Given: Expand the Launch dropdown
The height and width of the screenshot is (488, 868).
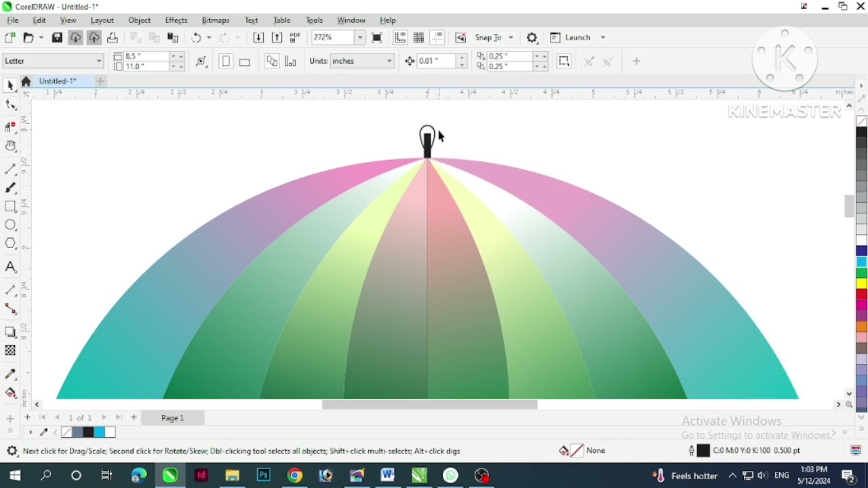Looking at the screenshot, I should click(603, 38).
